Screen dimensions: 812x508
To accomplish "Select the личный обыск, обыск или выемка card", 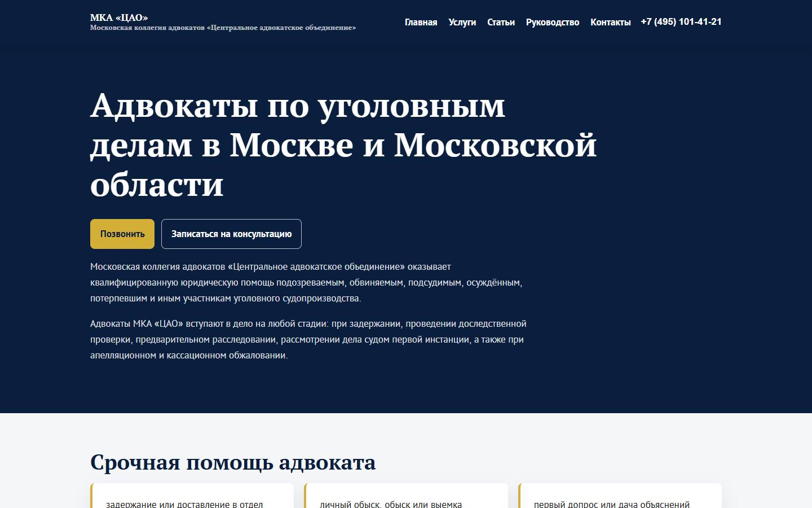I will 406,496.
